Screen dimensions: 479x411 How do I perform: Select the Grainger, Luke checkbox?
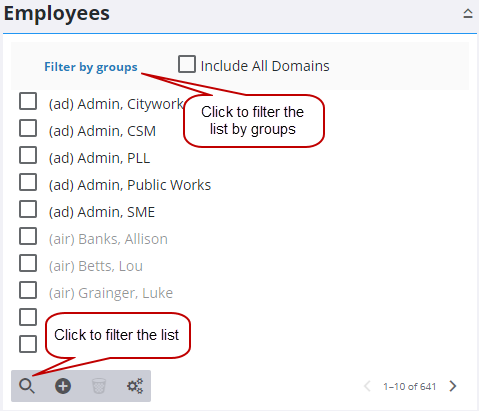coord(28,290)
